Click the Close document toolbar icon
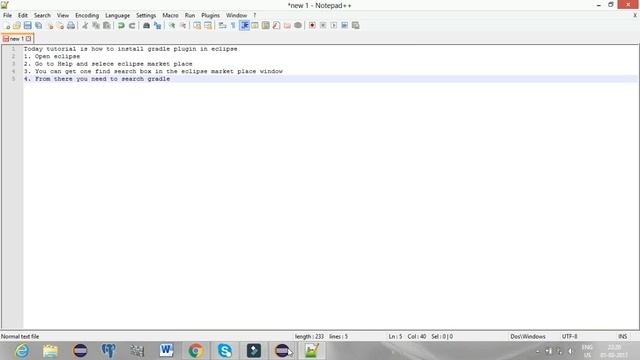The height and width of the screenshot is (360, 640). click(x=49, y=26)
